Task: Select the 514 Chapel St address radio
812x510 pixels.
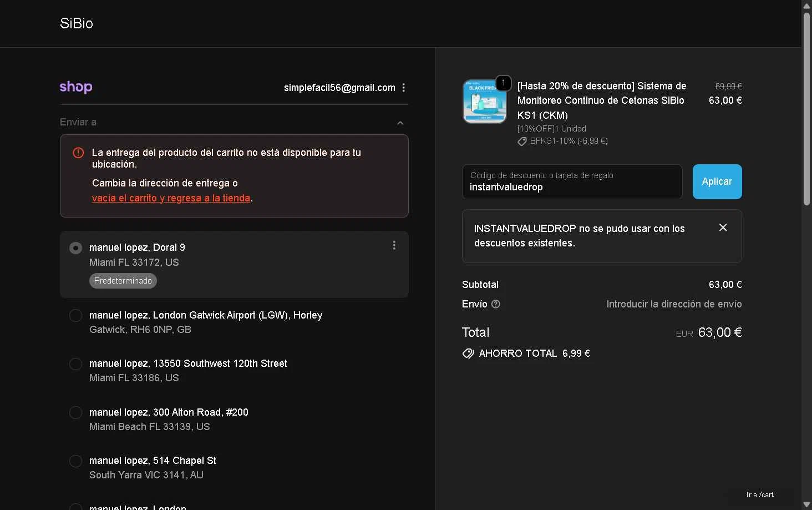Action: (75, 461)
